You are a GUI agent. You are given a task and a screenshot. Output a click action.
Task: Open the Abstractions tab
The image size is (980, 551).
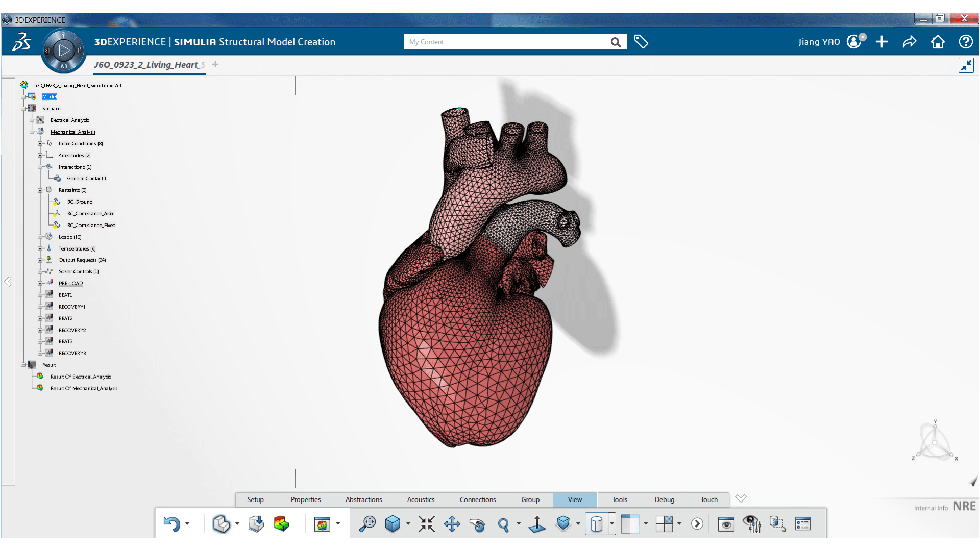point(363,499)
